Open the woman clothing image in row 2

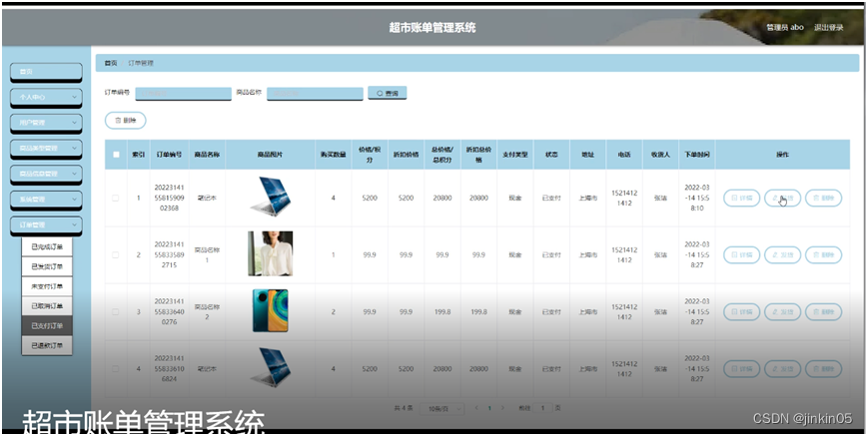click(270, 253)
